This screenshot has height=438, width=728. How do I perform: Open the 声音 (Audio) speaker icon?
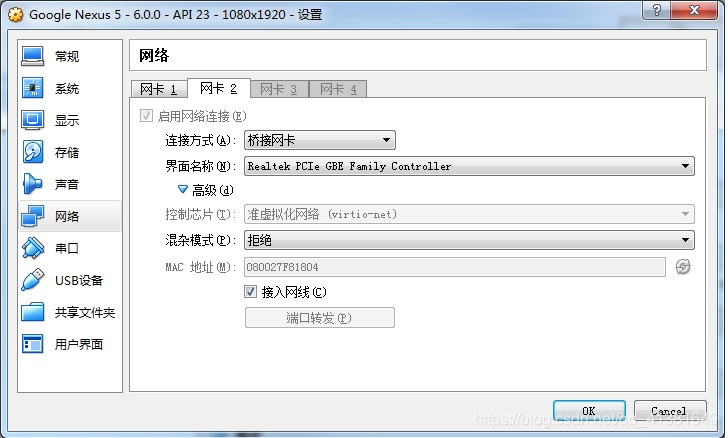coord(32,184)
